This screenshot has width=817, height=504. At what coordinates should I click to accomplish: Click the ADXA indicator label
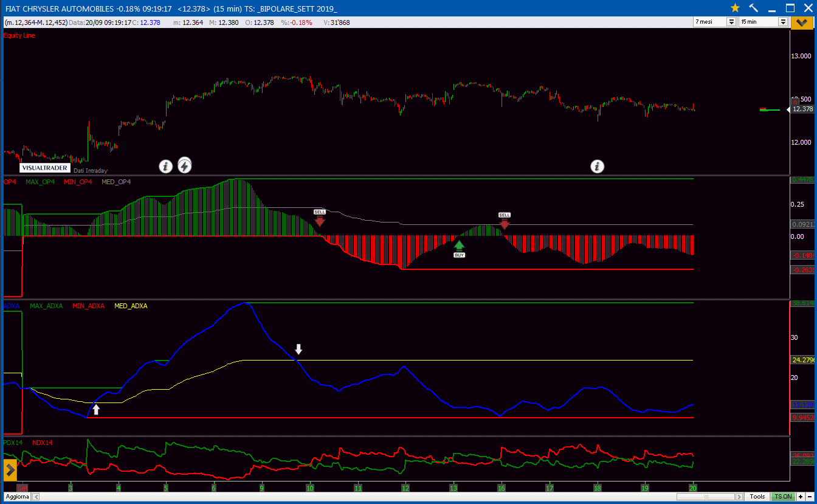pyautogui.click(x=11, y=306)
